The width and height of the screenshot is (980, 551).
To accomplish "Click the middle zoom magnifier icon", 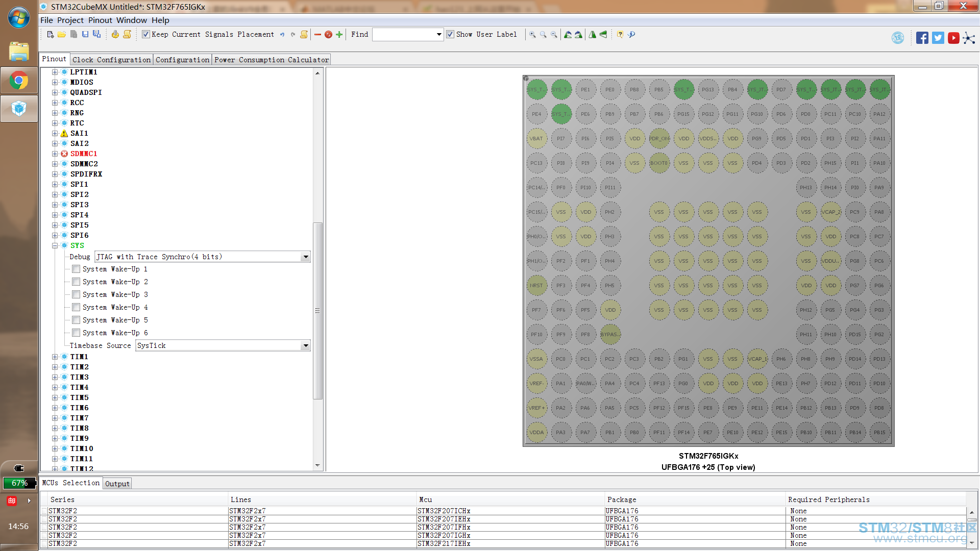I will 543,34.
